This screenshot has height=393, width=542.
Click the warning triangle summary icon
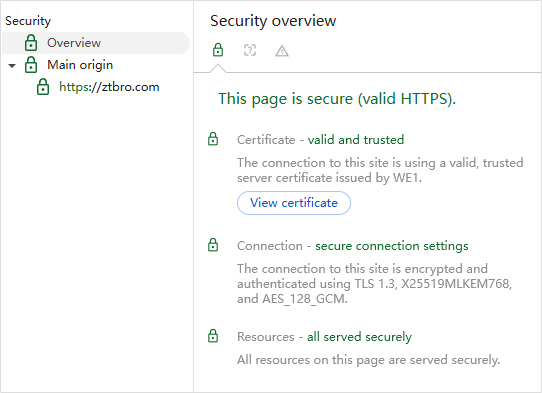point(282,51)
